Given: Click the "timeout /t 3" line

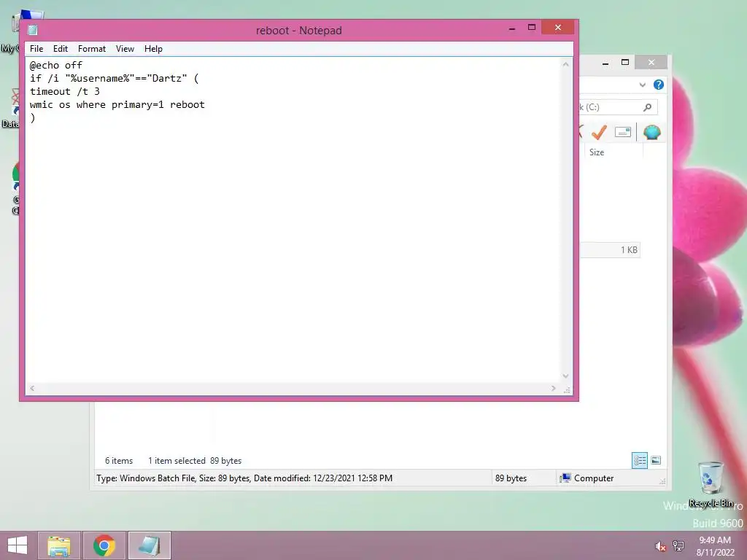Looking at the screenshot, I should click(65, 91).
